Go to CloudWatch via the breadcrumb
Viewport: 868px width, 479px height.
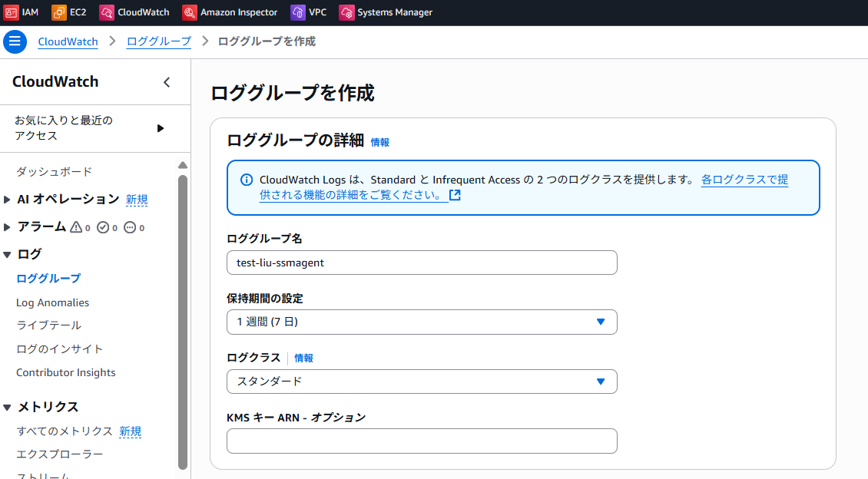[68, 41]
